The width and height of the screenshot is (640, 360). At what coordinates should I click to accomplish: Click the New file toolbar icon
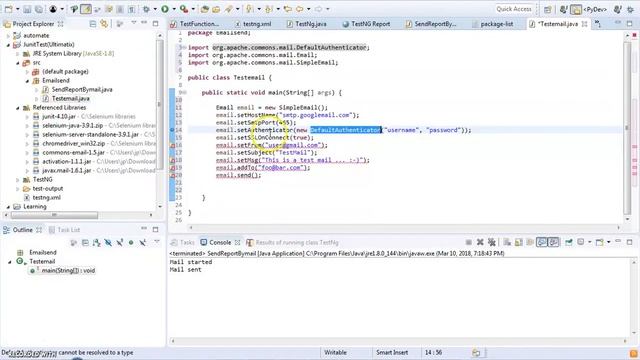coord(8,9)
